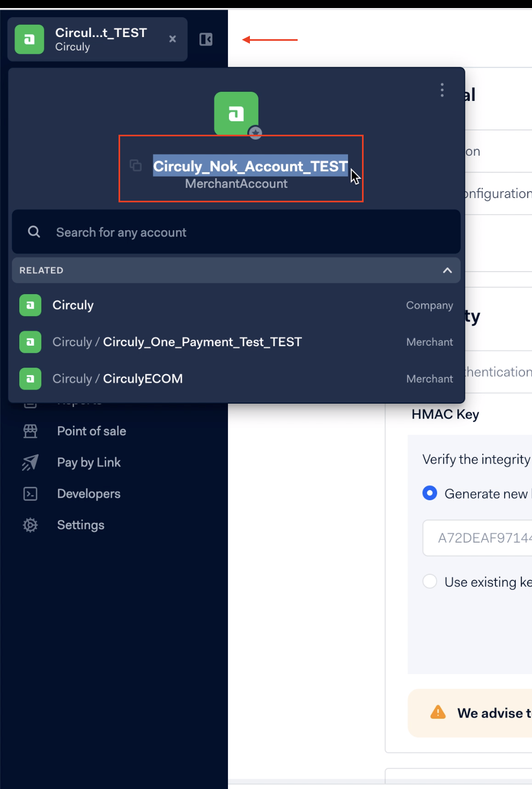Click the Pay by Link paper-plane icon
532x789 pixels.
(31, 462)
